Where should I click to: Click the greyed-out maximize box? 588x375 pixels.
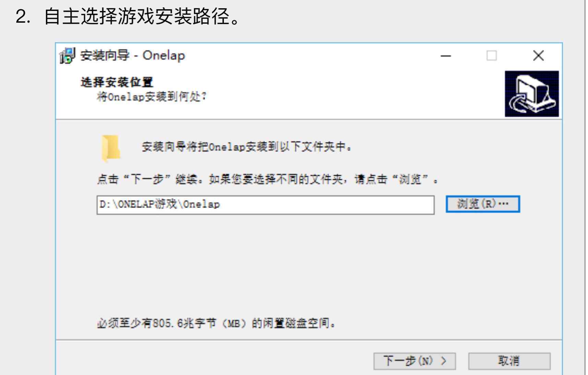[x=492, y=56]
